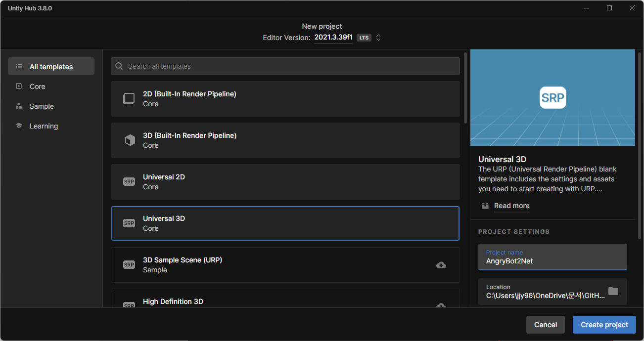This screenshot has width=644, height=341.
Task: Click the Location path field
Action: [x=552, y=291]
